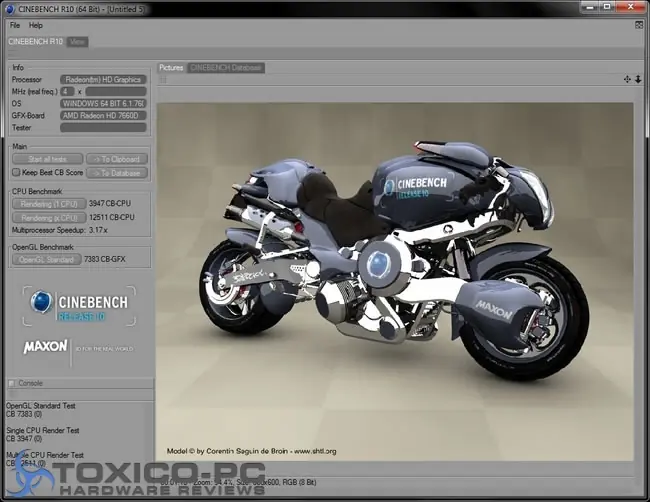Click the rendered motorcycle picture
This screenshot has width=650, height=502.
[x=395, y=282]
